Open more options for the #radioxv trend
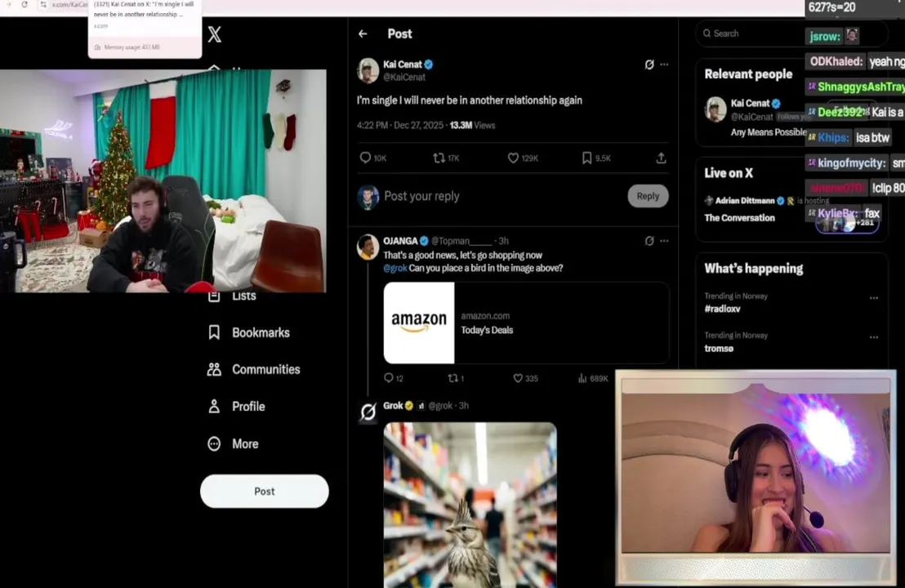This screenshot has height=588, width=905. [874, 298]
